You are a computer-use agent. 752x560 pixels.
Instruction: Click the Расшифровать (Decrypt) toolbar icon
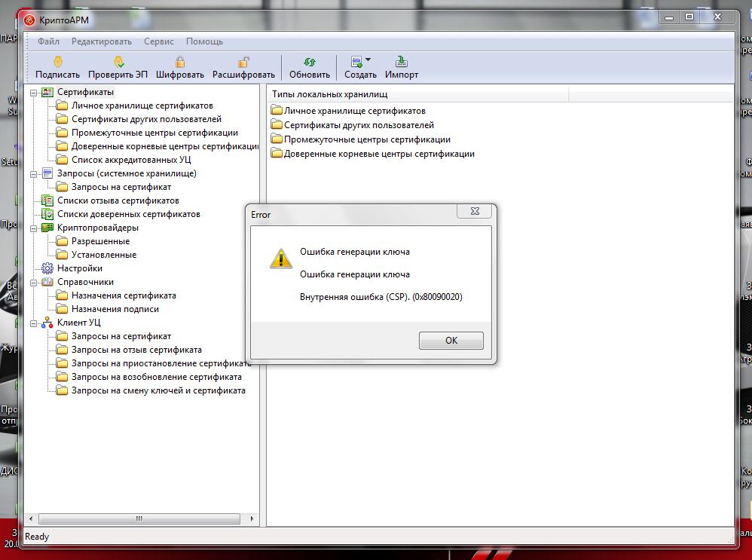click(x=243, y=63)
